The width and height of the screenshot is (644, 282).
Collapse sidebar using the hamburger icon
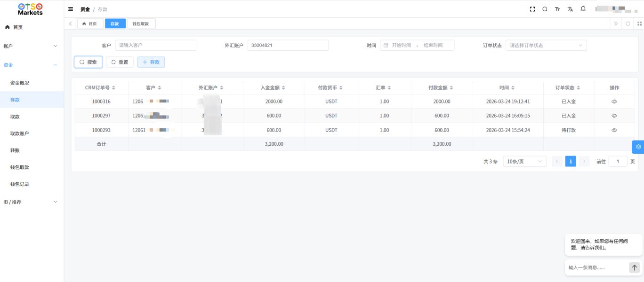(x=71, y=9)
